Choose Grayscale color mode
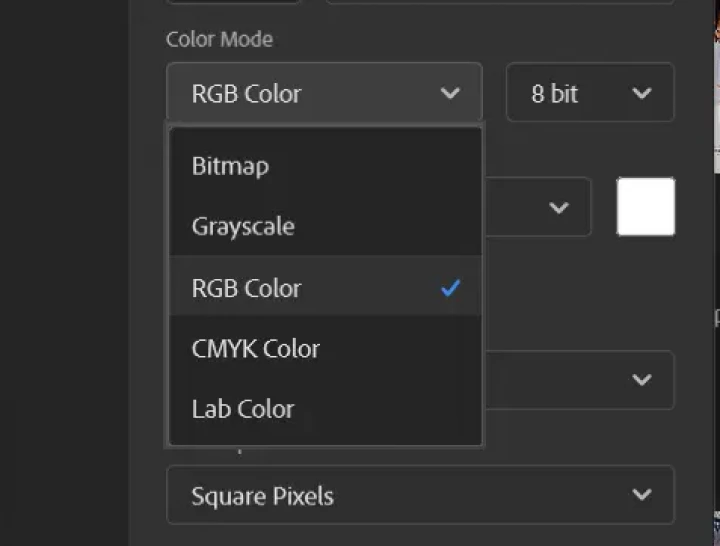 (x=243, y=226)
